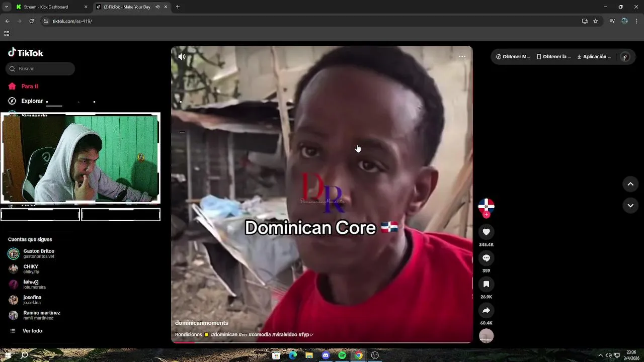Open the #viralvideo hashtag
Image resolution: width=644 pixels, height=362 pixels.
pos(285,335)
